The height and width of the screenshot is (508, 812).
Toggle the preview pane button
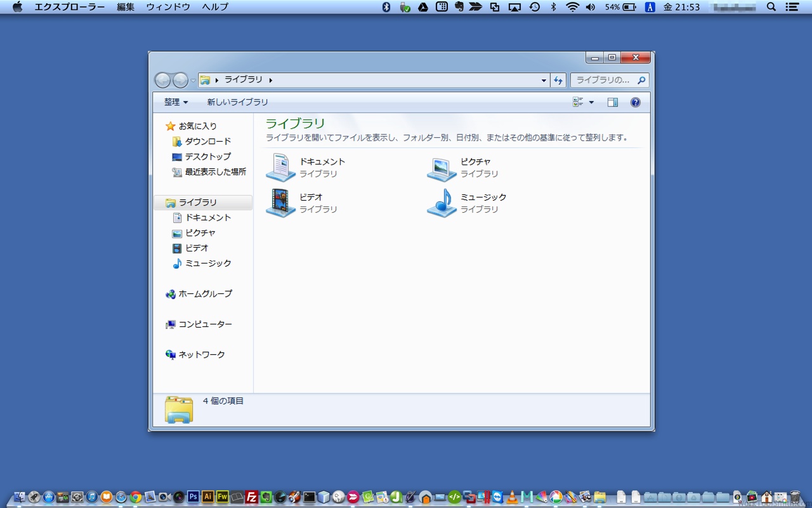tap(612, 102)
